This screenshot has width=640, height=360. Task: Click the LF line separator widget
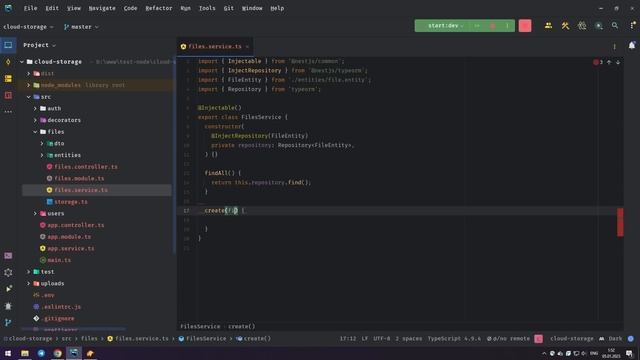(x=364, y=338)
